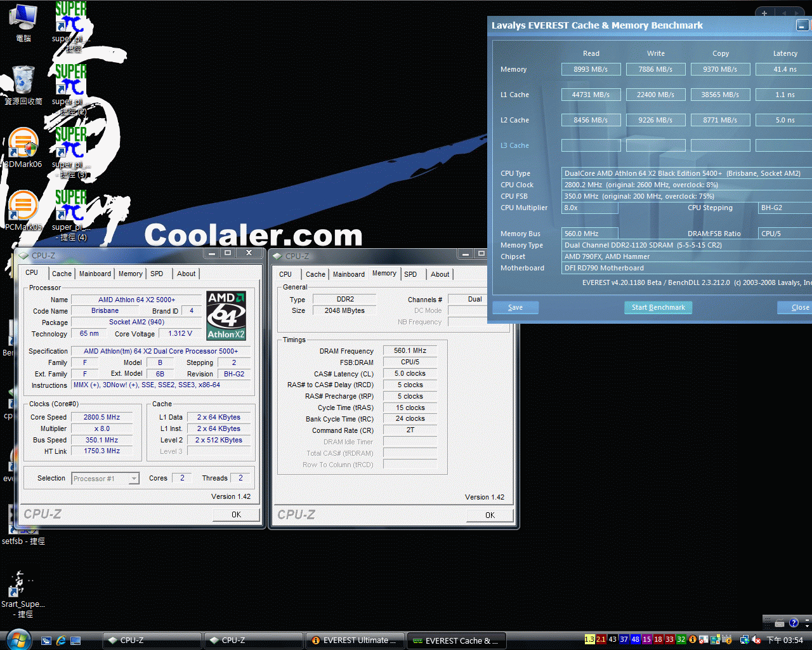Screen dimensions: 812x650
Task: Click the HT Link 1750.3 MHz value
Action: [101, 451]
